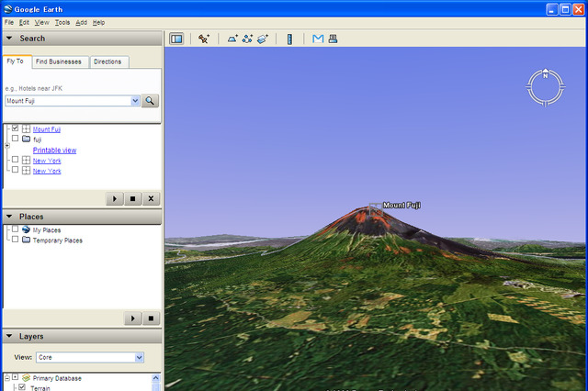588x391 pixels.
Task: Select Terrain layer label
Action: pos(40,388)
